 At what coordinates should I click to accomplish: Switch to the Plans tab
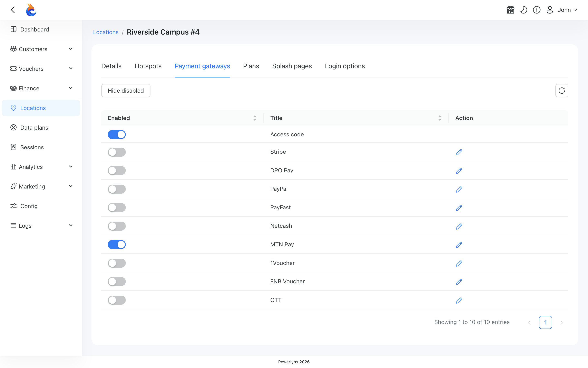pos(251,66)
